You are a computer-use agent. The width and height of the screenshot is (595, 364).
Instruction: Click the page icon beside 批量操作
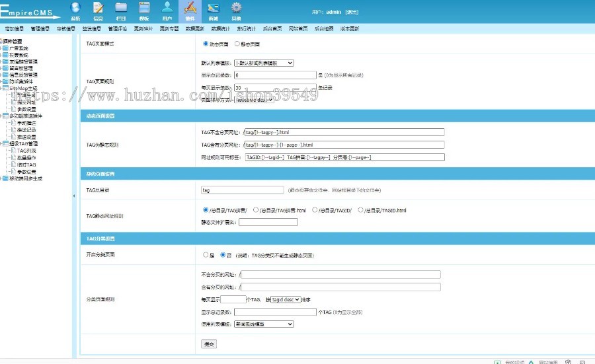(13, 157)
